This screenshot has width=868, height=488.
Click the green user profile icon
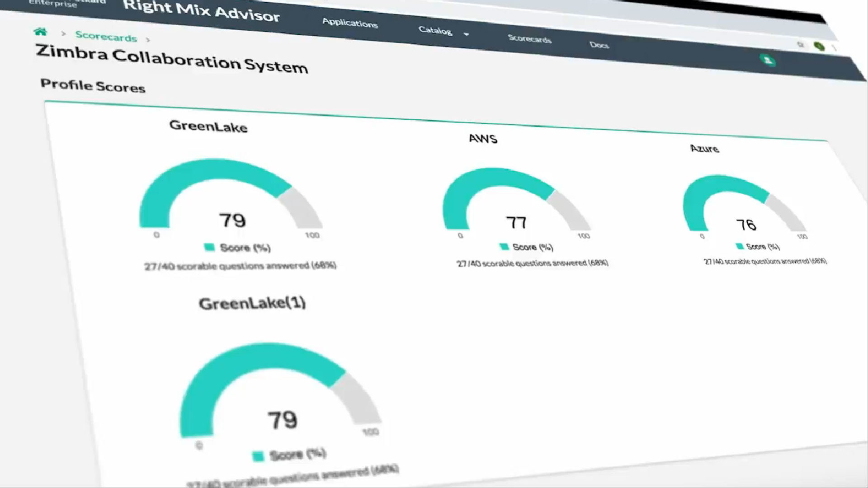(767, 60)
